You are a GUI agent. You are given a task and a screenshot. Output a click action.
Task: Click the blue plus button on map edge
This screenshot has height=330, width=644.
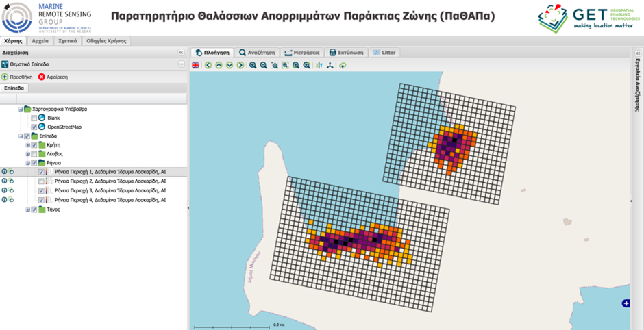point(625,303)
